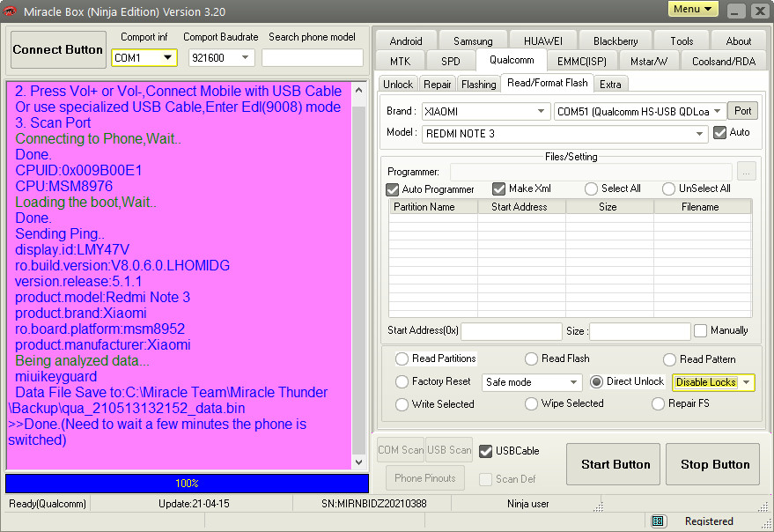Click the log scroll up arrow
This screenshot has height=532, width=774.
[359, 91]
